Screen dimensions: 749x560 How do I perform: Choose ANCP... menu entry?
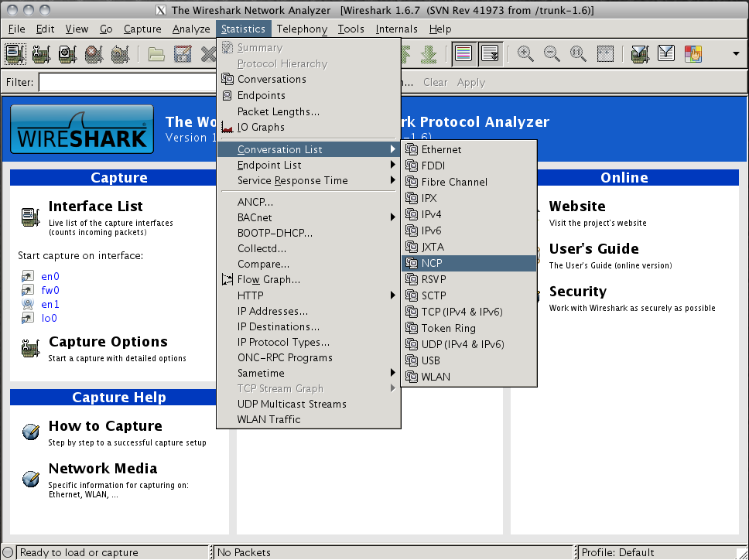pos(309,202)
